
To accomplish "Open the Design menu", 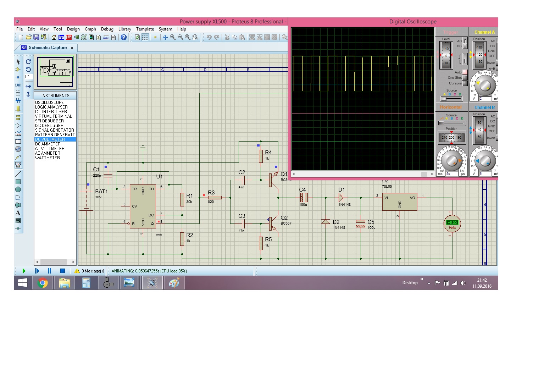I will pyautogui.click(x=73, y=29).
